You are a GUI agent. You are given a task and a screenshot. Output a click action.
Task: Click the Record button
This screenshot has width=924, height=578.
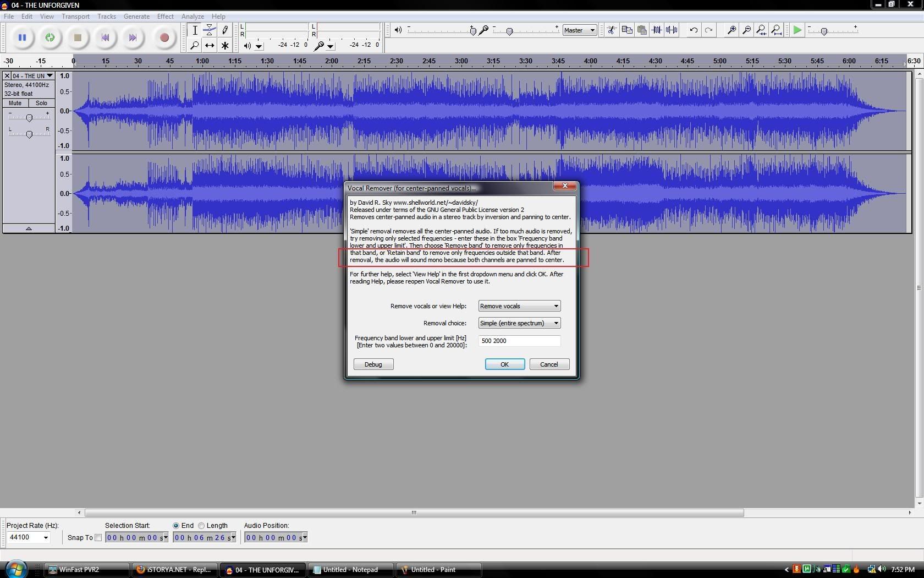(164, 38)
